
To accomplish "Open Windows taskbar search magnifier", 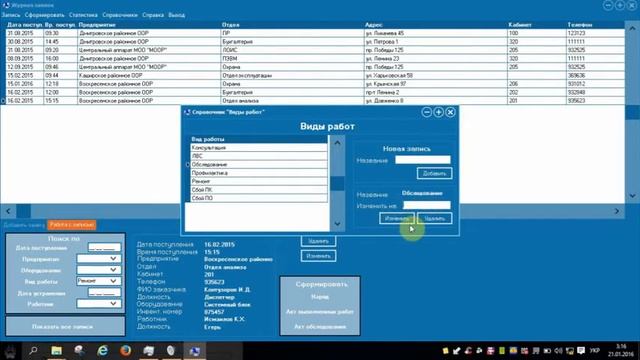I will [x=33, y=351].
